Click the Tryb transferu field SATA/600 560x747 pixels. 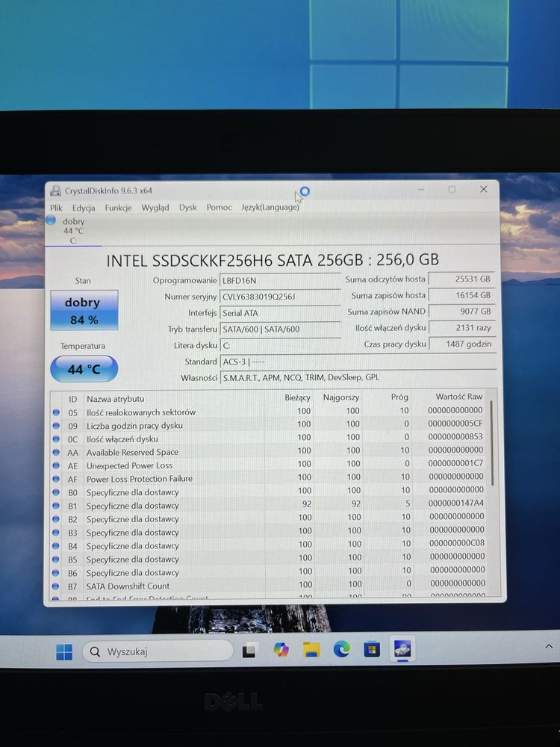(x=280, y=329)
